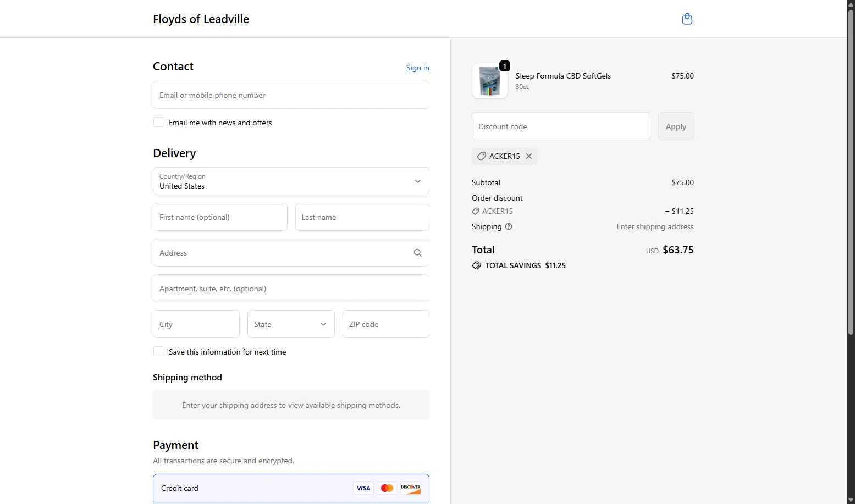855x504 pixels.
Task: Focus the Address field
Action: point(291,253)
